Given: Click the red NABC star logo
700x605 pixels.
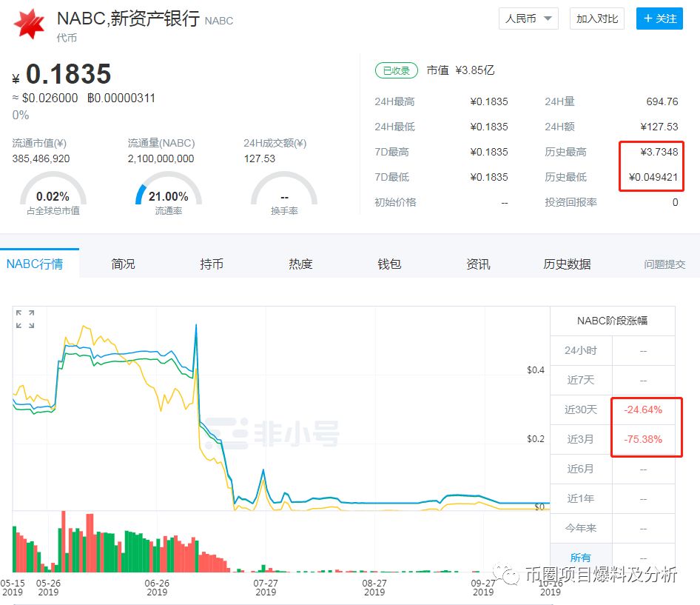Looking at the screenshot, I should [x=29, y=24].
